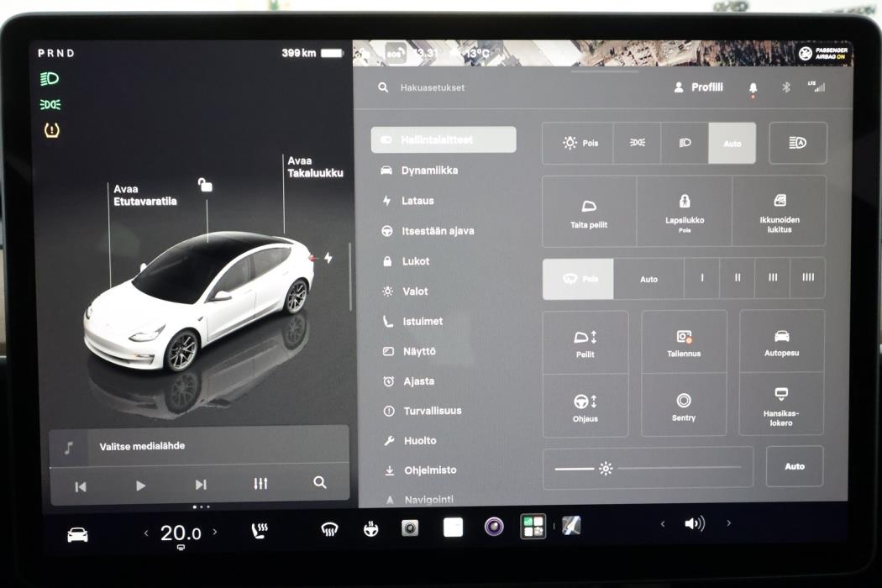Set wipers to Pois off
Viewport: 882px width, 588px height.
pyautogui.click(x=578, y=279)
